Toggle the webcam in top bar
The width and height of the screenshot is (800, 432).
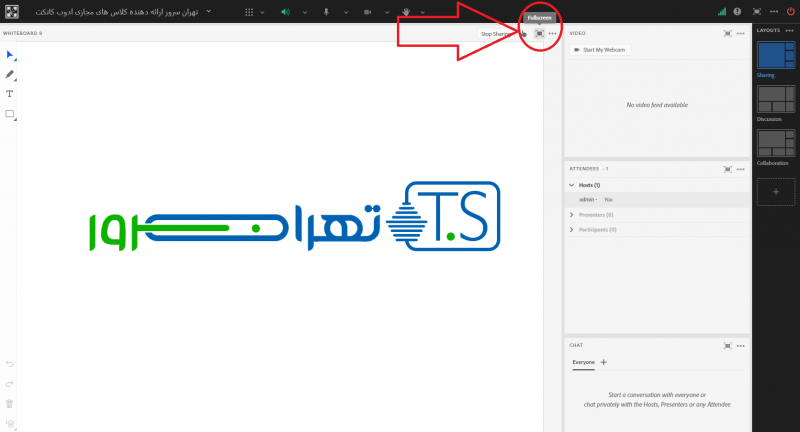point(367,11)
